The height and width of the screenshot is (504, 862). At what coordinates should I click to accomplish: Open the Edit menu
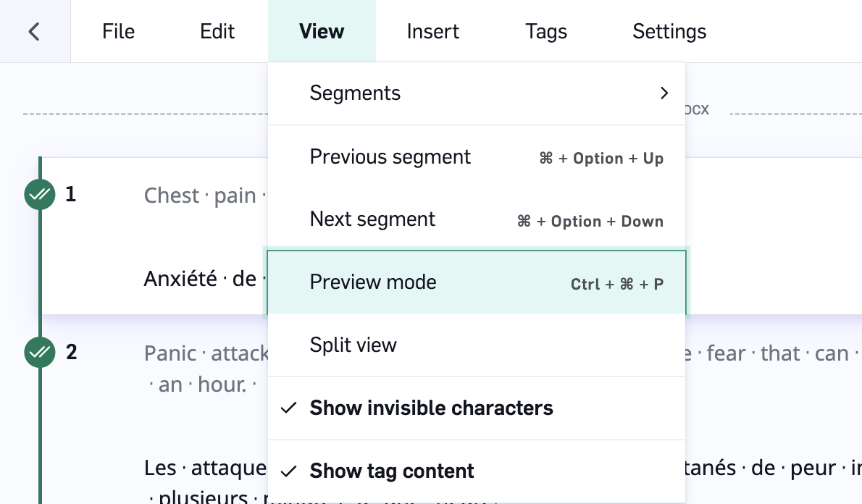coord(217,31)
